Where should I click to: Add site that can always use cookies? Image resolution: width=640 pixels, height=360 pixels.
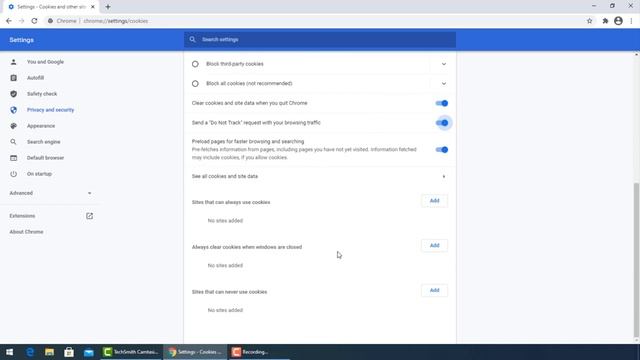tap(434, 201)
